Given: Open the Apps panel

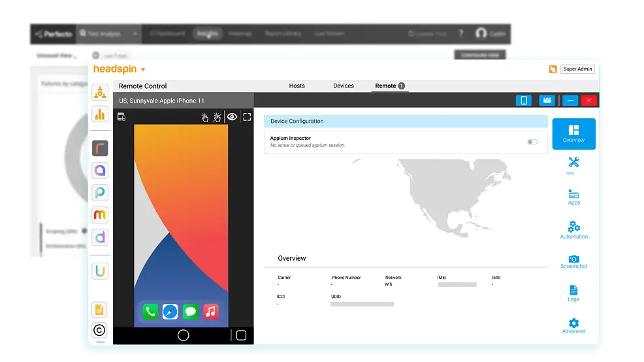Looking at the screenshot, I should pyautogui.click(x=573, y=197).
